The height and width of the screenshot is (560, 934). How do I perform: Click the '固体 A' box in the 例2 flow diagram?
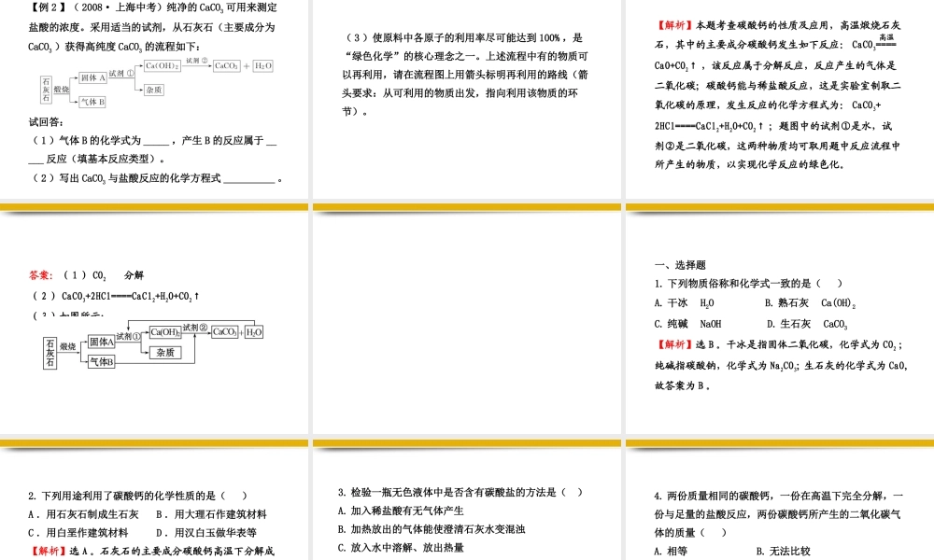[92, 77]
